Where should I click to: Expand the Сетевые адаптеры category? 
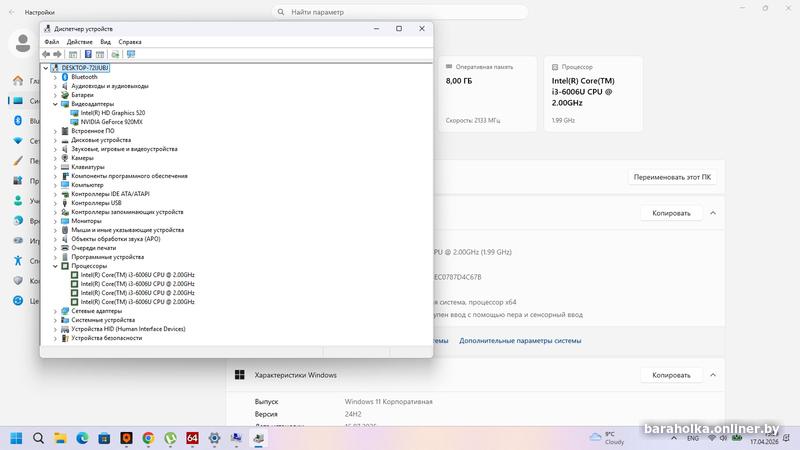tap(55, 311)
